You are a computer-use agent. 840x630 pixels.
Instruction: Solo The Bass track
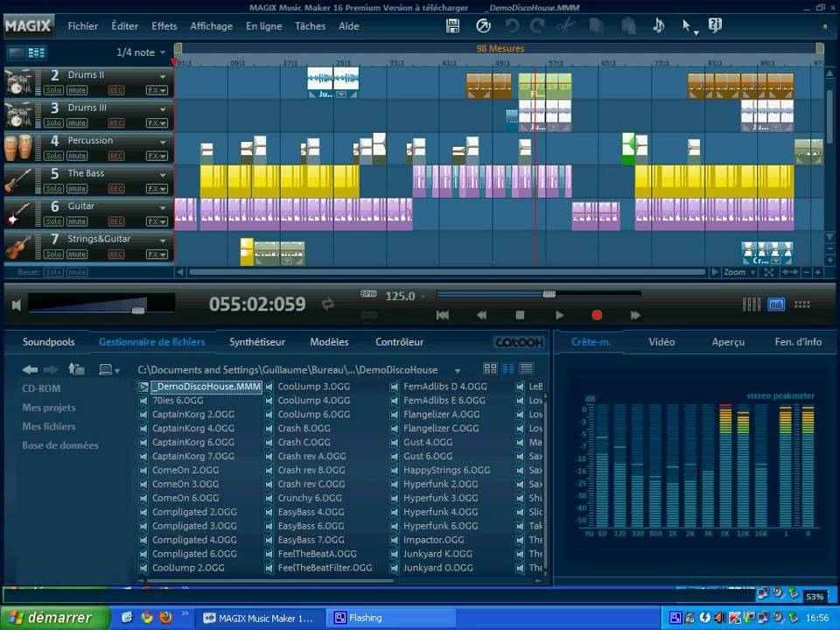pos(53,189)
